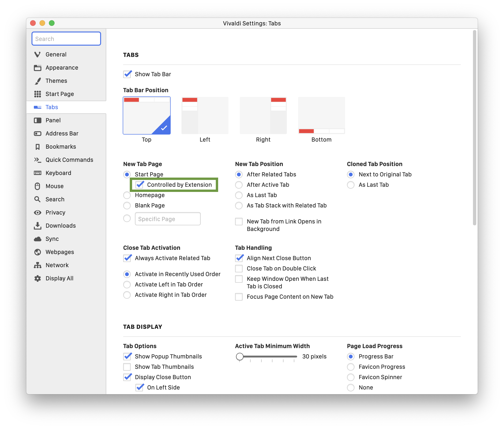Click the Active Tab Minimum Width slider handle

240,357
